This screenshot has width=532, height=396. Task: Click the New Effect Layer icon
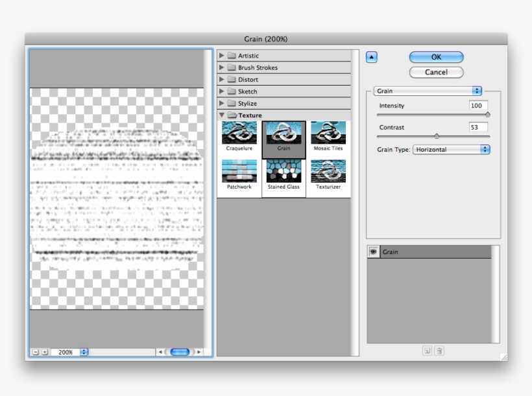coord(426,351)
